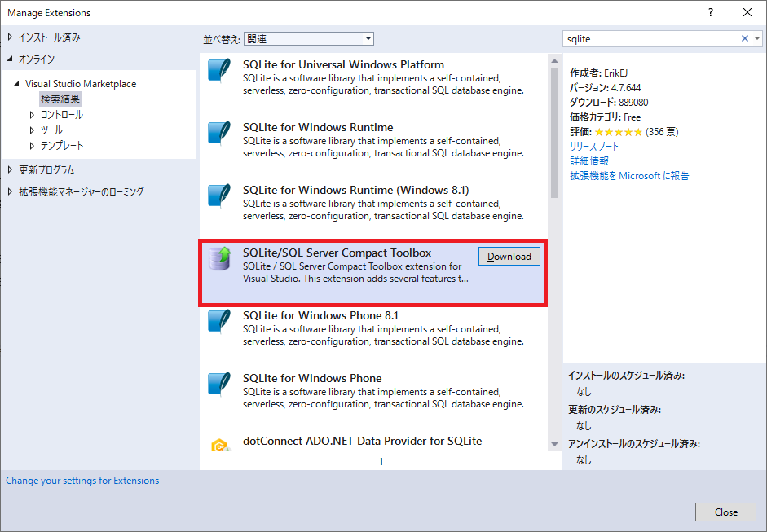Click the SQLite for Windows Runtime (Windows 8.1) icon
Viewport: 767px width, 532px height.
pyautogui.click(x=218, y=195)
